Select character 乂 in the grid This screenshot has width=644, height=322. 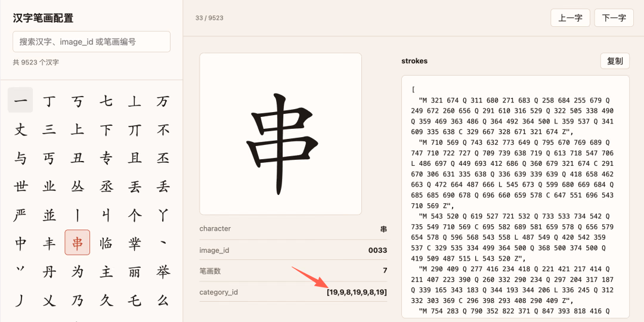pyautogui.click(x=49, y=300)
